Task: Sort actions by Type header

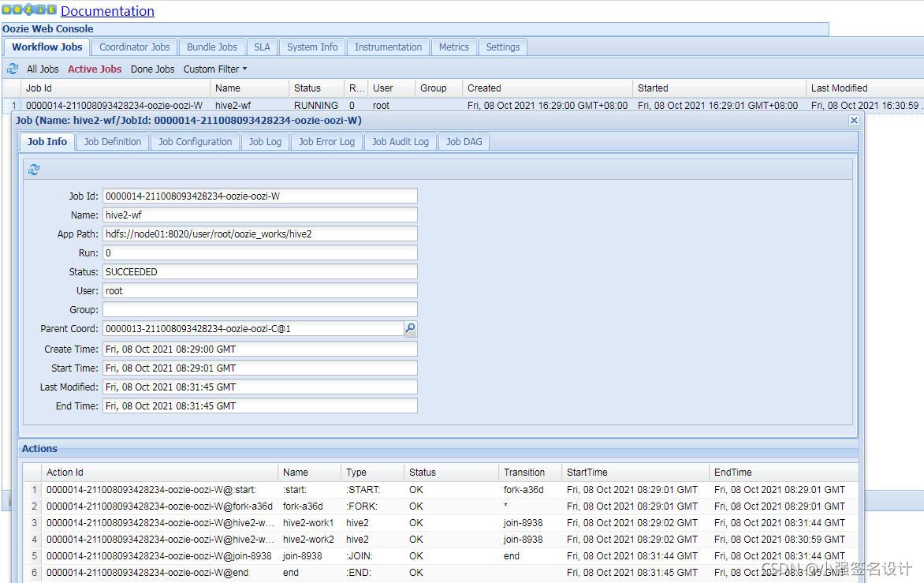Action: pos(372,473)
